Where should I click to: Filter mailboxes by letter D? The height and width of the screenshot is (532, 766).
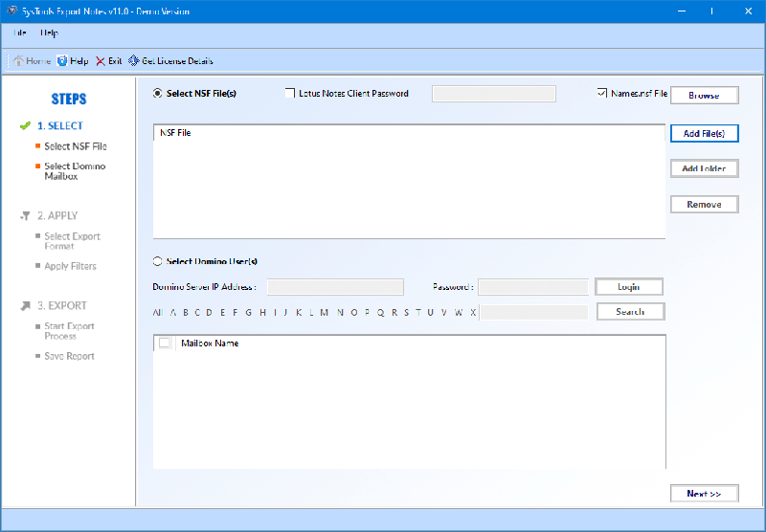209,312
